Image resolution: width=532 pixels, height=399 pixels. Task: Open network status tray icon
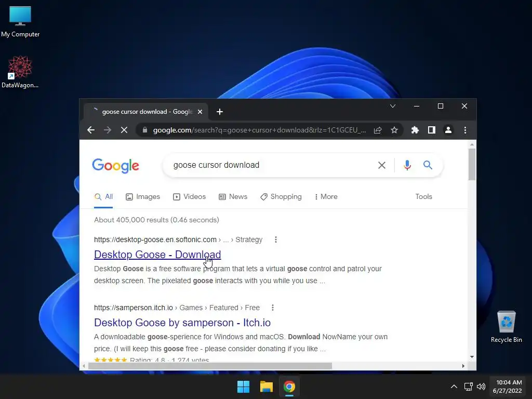[x=469, y=387]
